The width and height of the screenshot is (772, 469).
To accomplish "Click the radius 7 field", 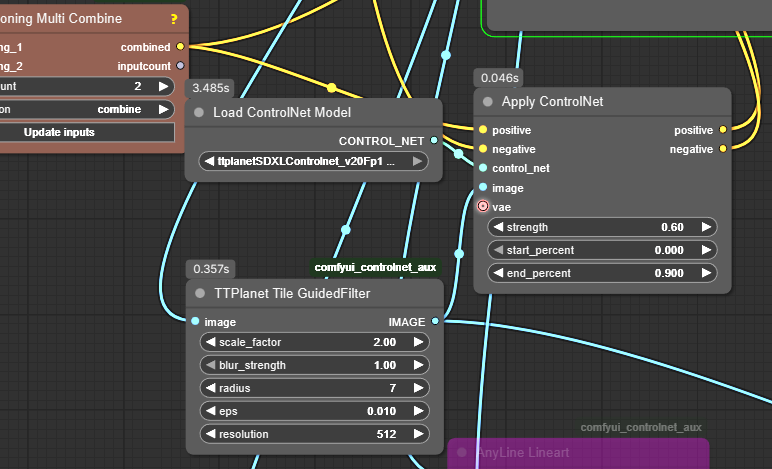I will [x=315, y=388].
